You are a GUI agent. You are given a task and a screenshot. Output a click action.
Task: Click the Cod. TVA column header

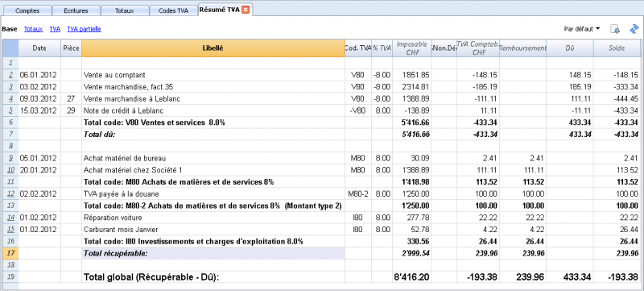358,48
